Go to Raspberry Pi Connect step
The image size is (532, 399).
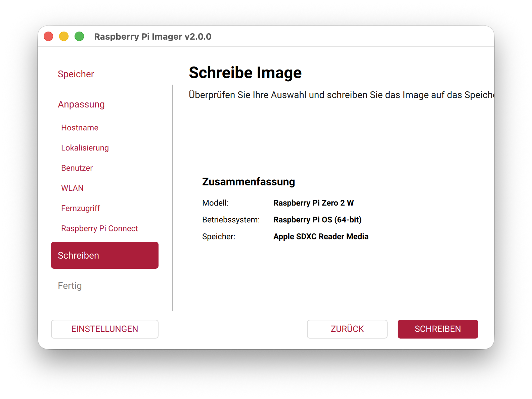click(x=99, y=228)
